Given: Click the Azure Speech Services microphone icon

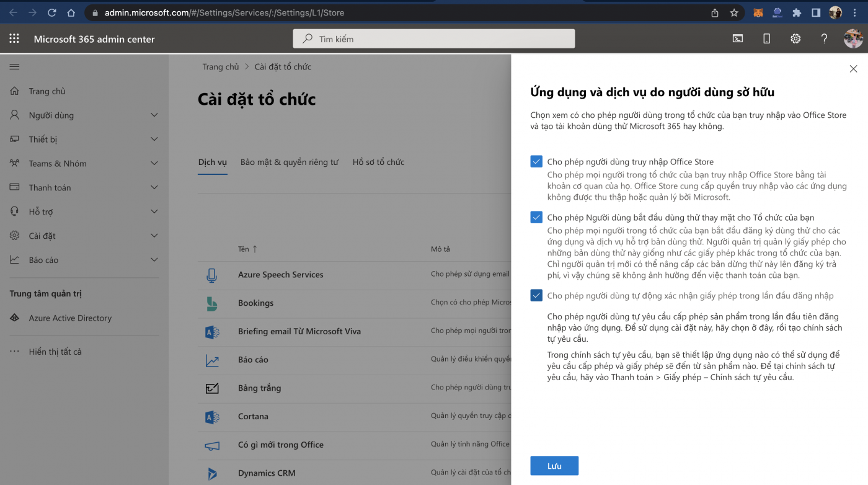Looking at the screenshot, I should [212, 275].
